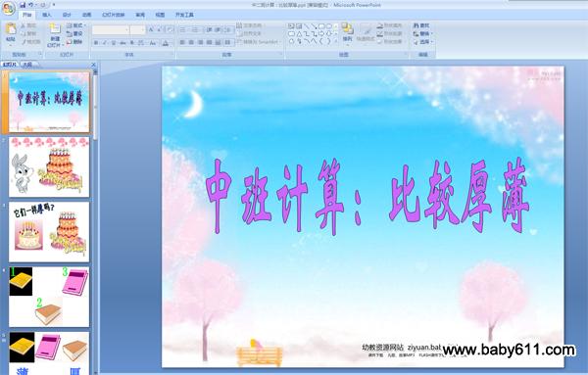Click the Line Spacing icon

click(x=228, y=29)
